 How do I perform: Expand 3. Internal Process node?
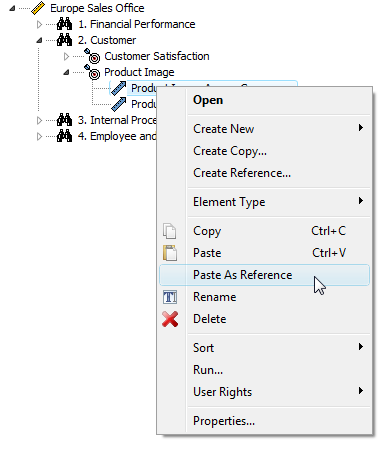click(39, 120)
